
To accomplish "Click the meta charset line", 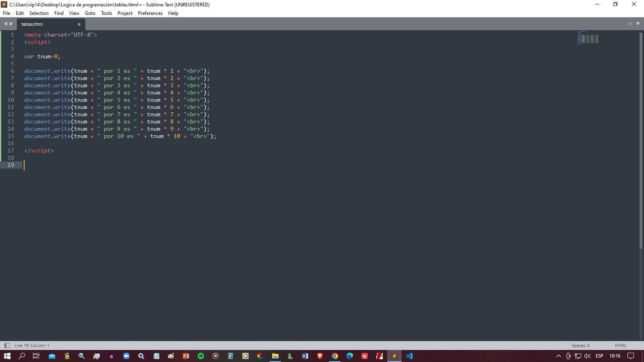I will (x=60, y=35).
